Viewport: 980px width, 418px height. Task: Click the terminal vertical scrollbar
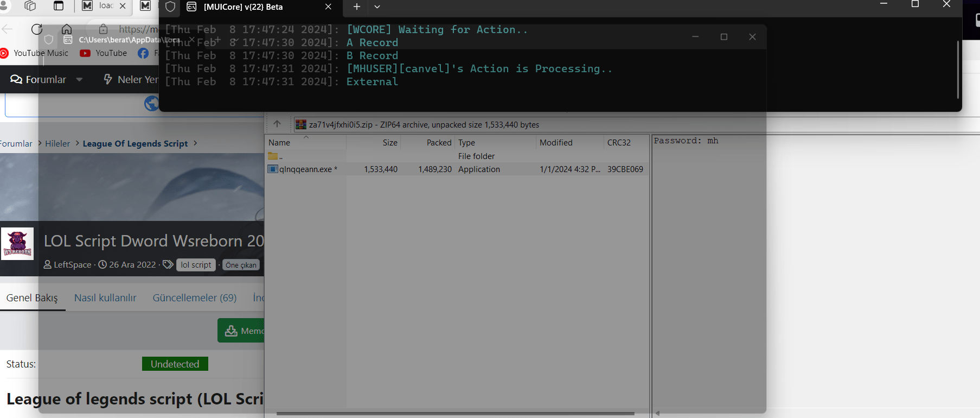958,69
